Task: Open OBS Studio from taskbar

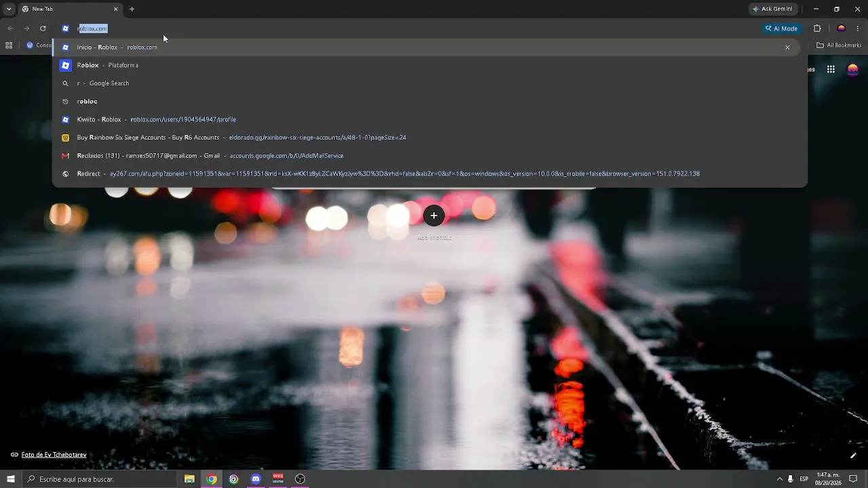Action: [300, 479]
